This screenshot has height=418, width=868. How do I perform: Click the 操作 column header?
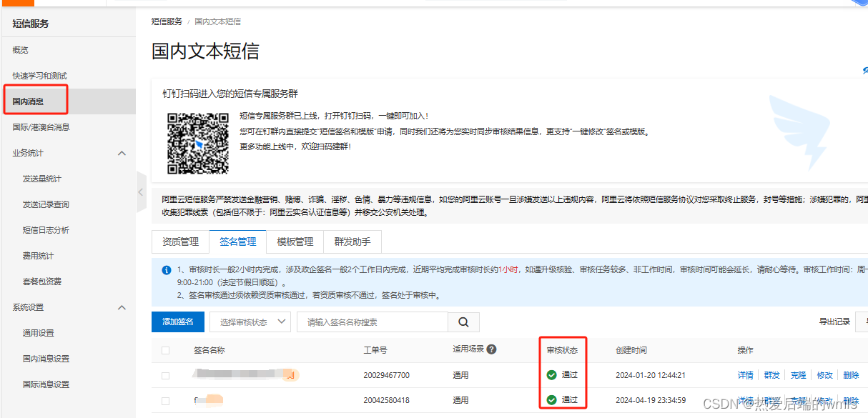pyautogui.click(x=746, y=350)
